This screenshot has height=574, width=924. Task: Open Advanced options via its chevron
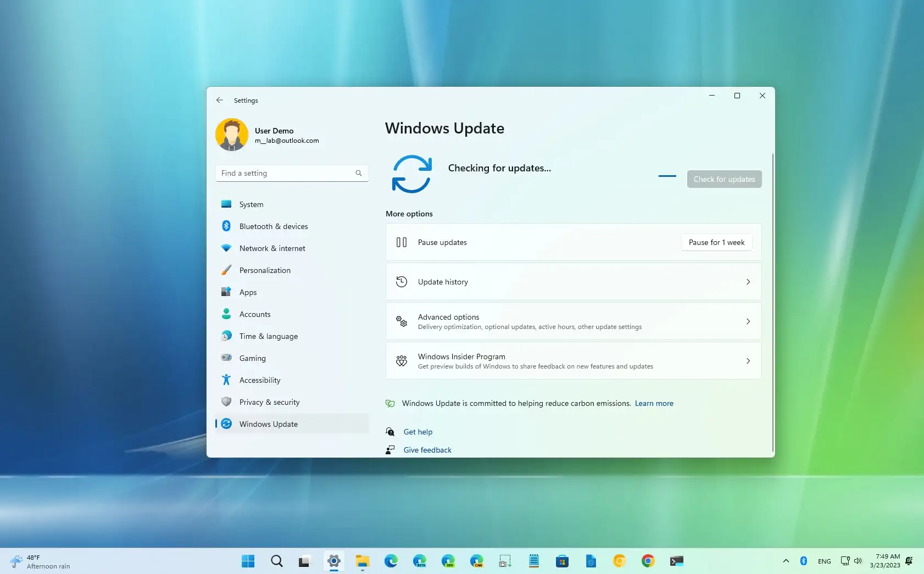[748, 321]
